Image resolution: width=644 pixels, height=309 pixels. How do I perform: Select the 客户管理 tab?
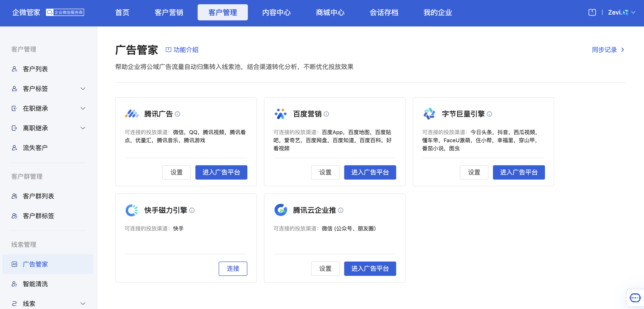[x=223, y=13]
